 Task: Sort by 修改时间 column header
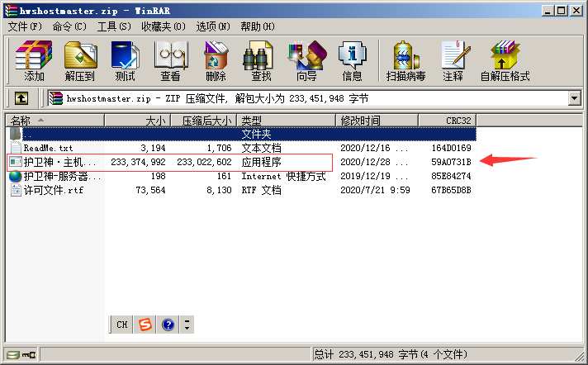pos(377,121)
